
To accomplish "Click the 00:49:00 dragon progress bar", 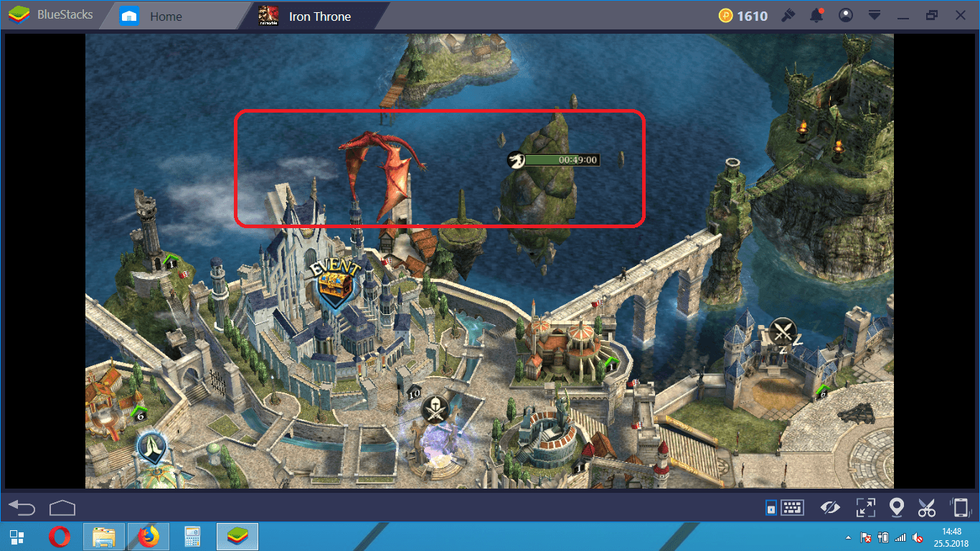I will point(562,160).
